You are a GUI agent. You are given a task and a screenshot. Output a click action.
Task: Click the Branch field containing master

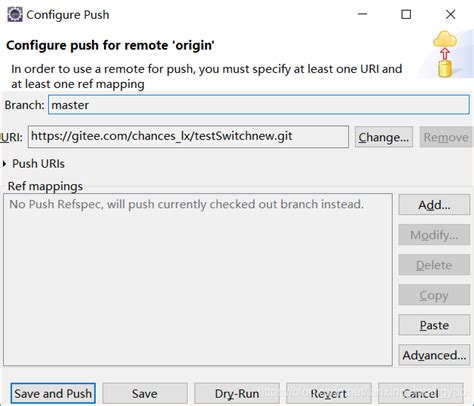259,105
